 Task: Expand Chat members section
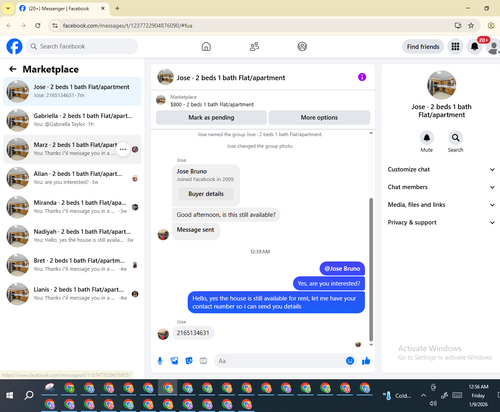click(441, 187)
